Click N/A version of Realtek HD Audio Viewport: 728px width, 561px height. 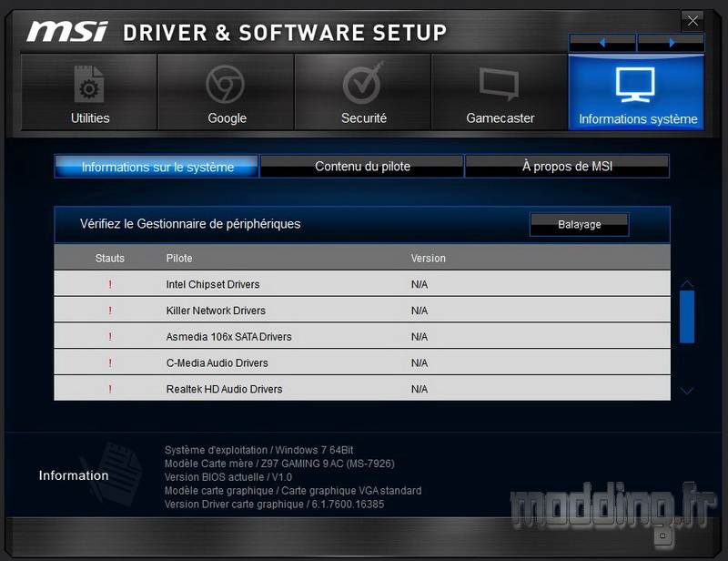[x=420, y=390]
